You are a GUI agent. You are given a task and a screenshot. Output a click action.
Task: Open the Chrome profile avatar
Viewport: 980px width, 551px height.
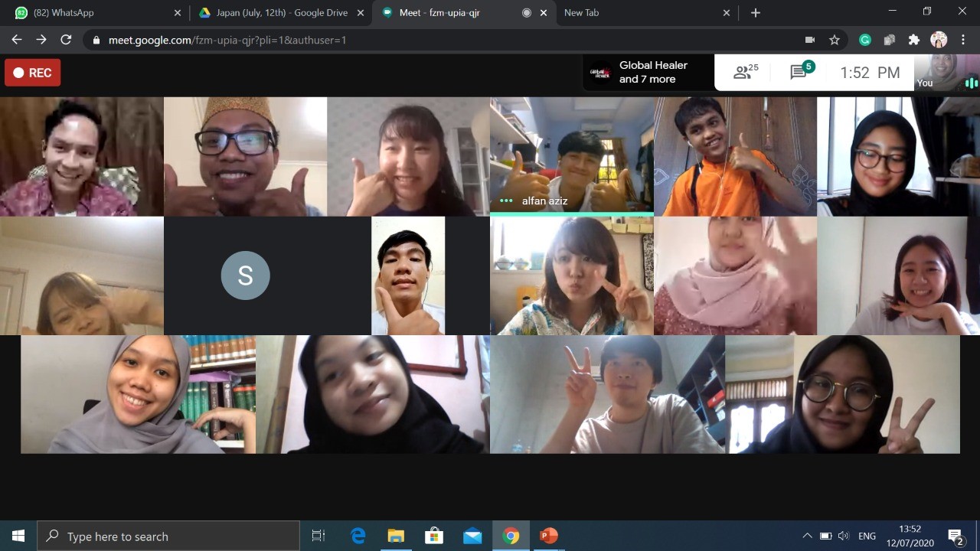939,40
